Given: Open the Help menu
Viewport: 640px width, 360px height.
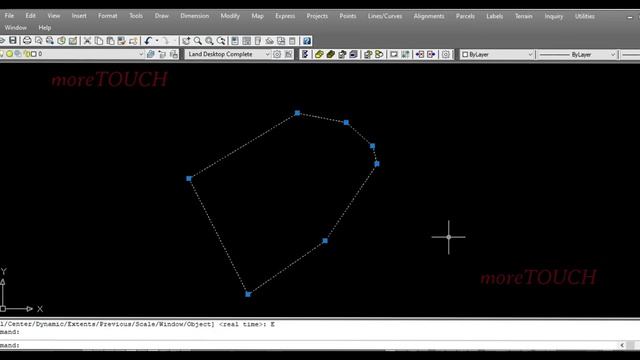Looking at the screenshot, I should point(44,28).
